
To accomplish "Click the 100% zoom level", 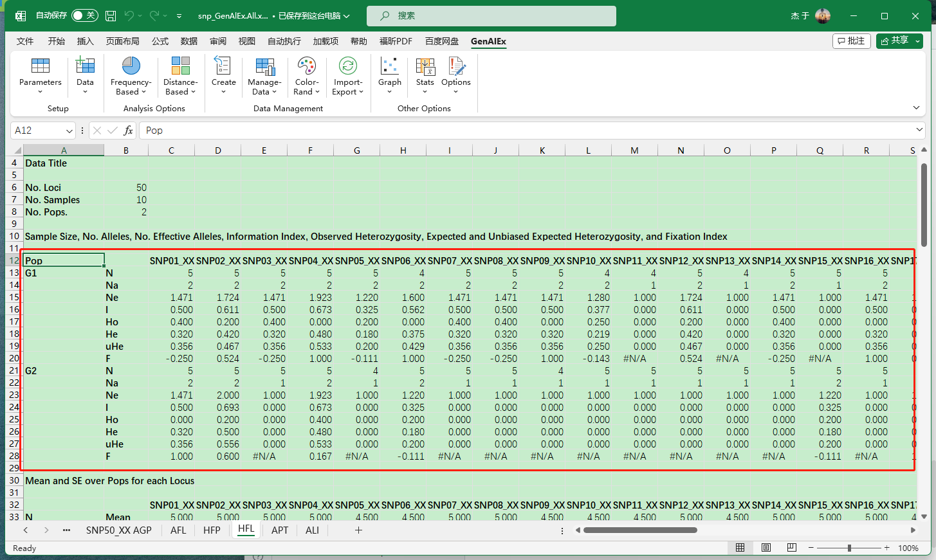I will coord(908,548).
